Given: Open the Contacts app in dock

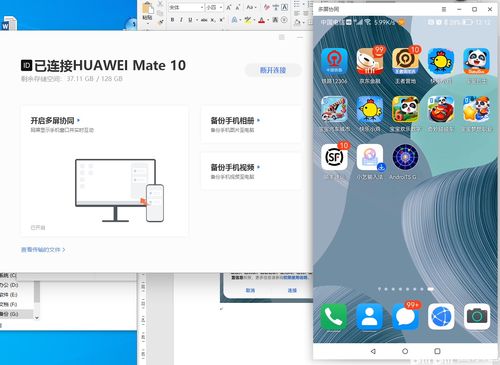Looking at the screenshot, I should [369, 316].
